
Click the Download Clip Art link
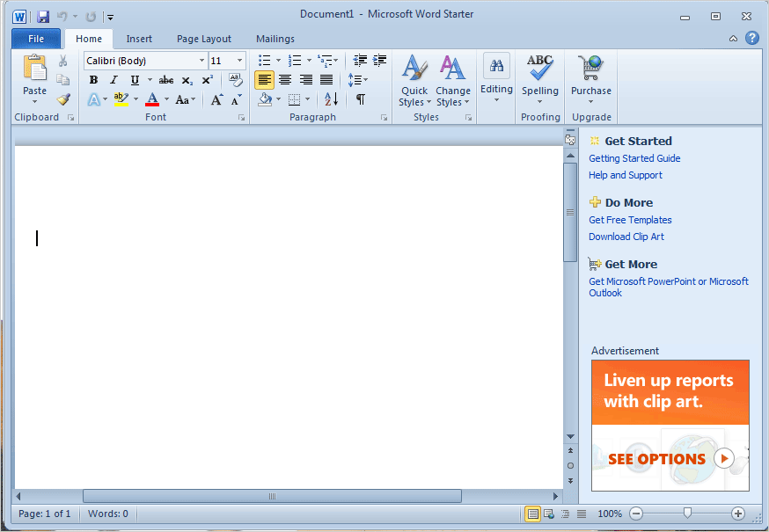(x=626, y=237)
